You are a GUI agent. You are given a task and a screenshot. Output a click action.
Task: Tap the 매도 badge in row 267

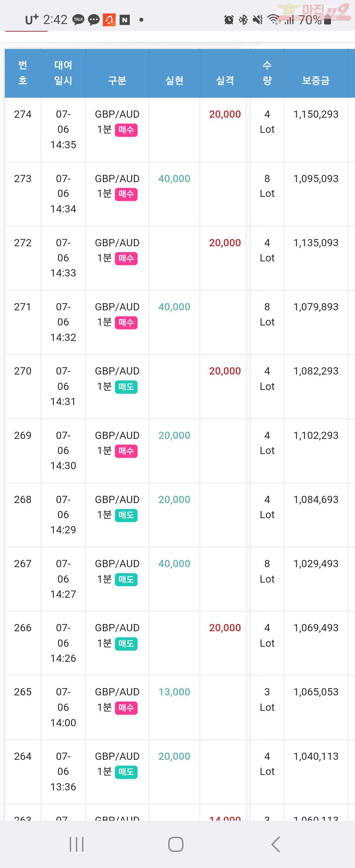pos(126,579)
